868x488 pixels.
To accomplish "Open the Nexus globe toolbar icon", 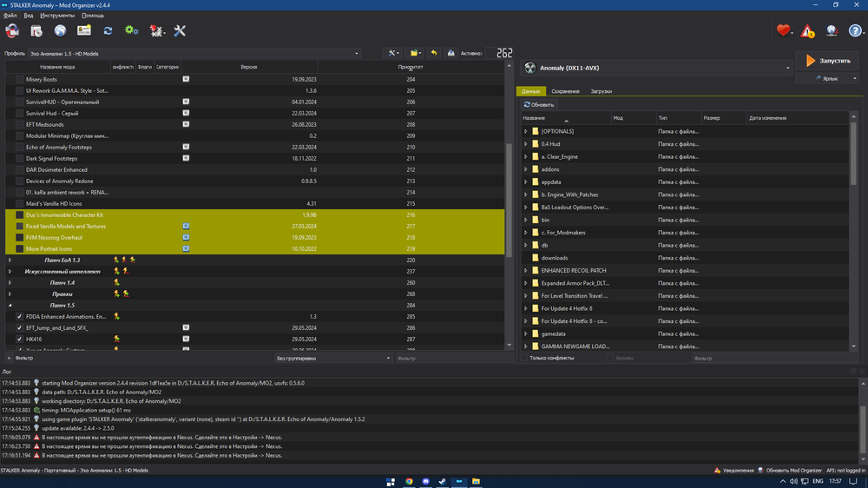I will click(x=61, y=31).
